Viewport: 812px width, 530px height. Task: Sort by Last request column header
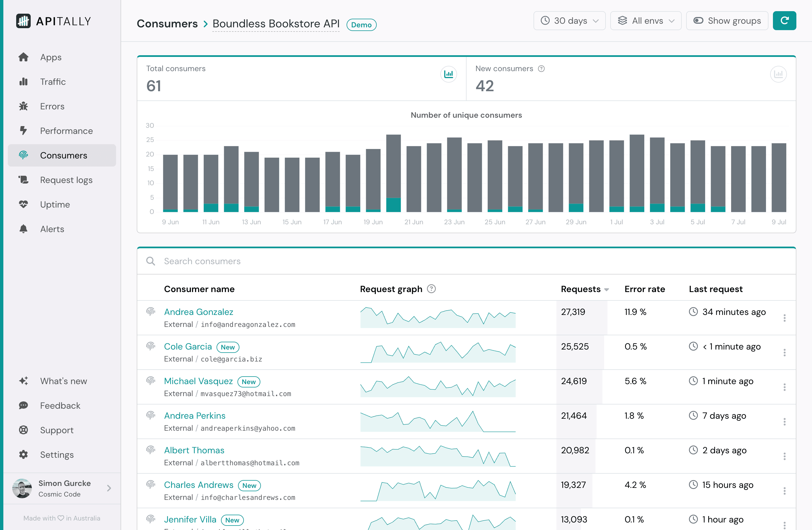[x=715, y=289]
